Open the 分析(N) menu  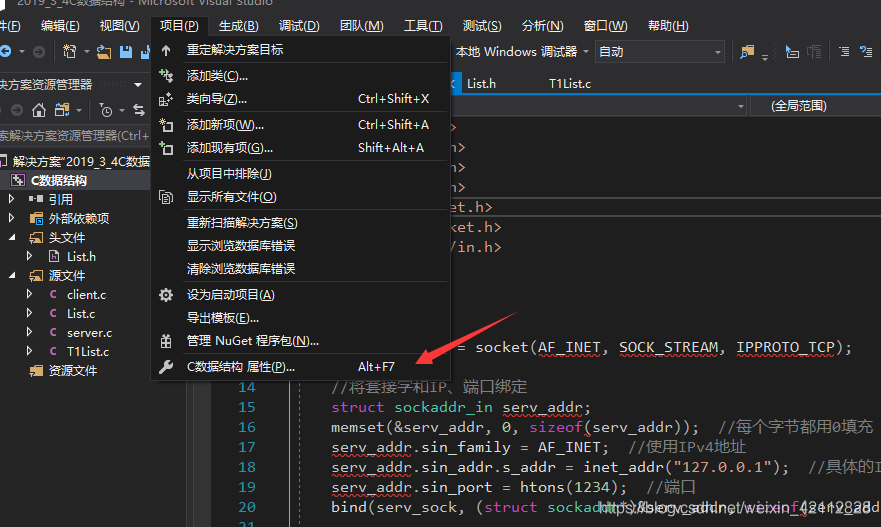click(x=542, y=26)
